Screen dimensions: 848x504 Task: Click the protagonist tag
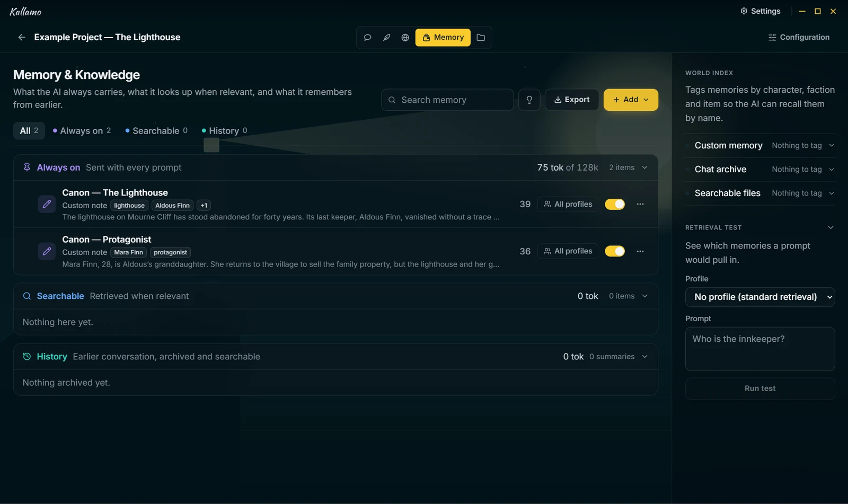[x=170, y=252]
